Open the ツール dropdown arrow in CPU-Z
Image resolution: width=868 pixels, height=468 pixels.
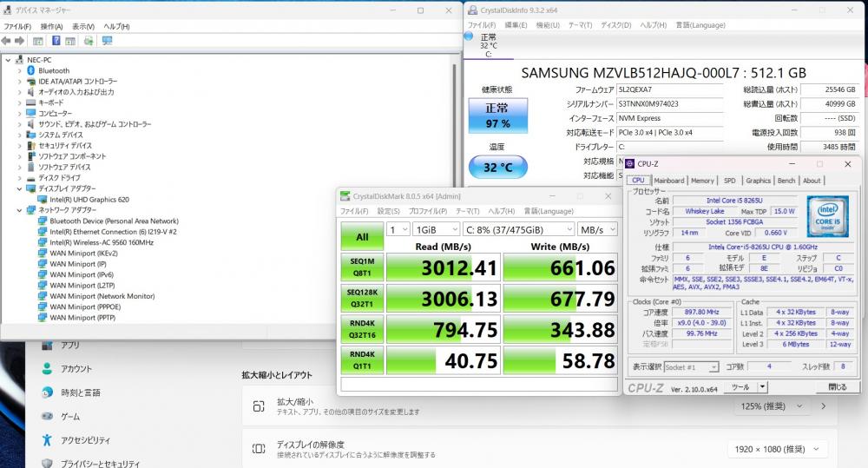click(x=763, y=387)
